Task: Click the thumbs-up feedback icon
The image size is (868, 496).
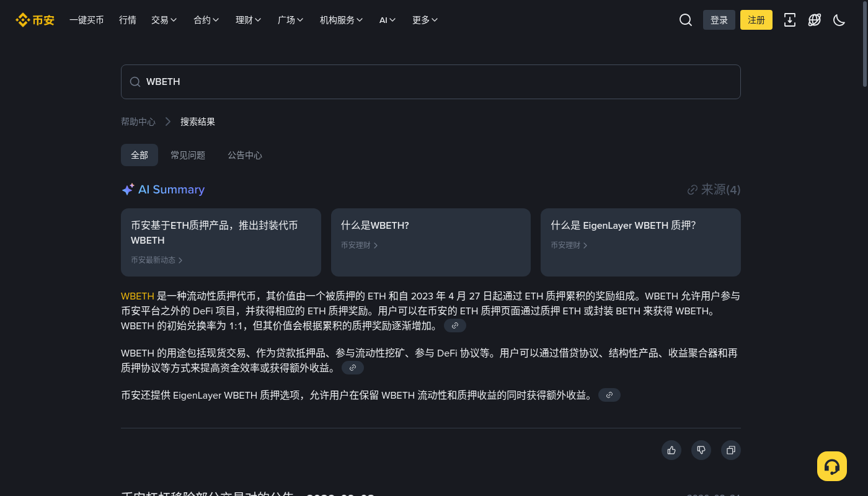Action: coord(671,450)
